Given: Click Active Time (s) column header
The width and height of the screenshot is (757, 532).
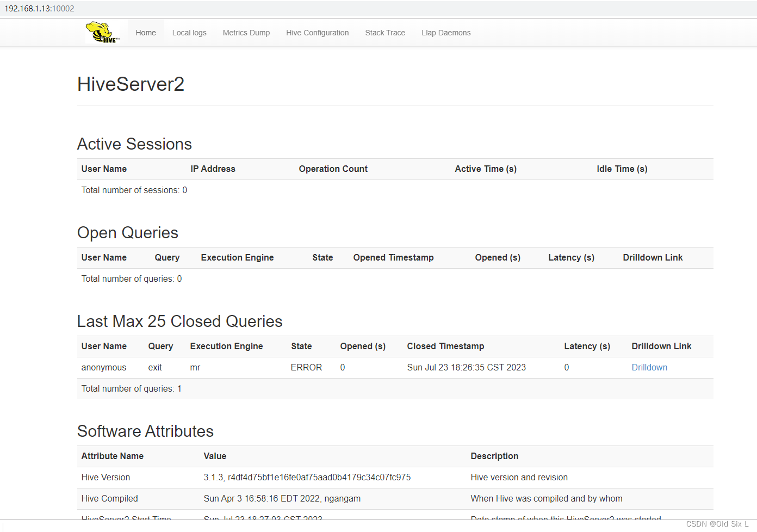Looking at the screenshot, I should click(x=486, y=169).
